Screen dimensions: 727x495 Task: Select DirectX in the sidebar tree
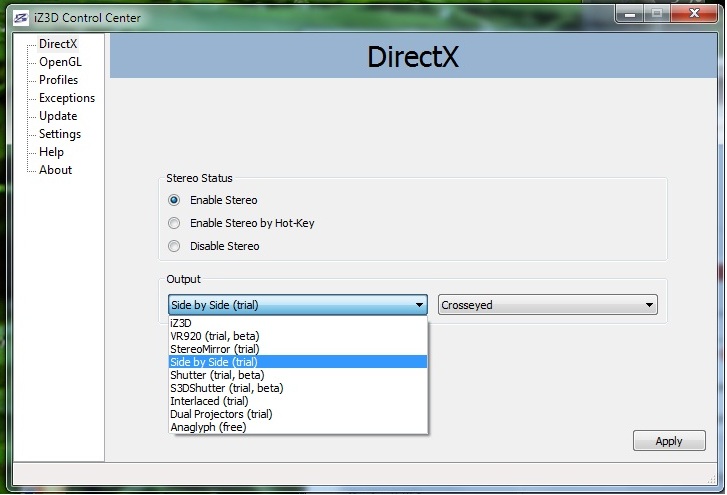coord(58,44)
